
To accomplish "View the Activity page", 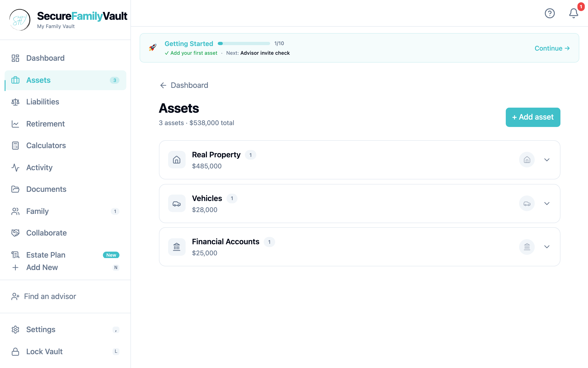I will coord(65,167).
